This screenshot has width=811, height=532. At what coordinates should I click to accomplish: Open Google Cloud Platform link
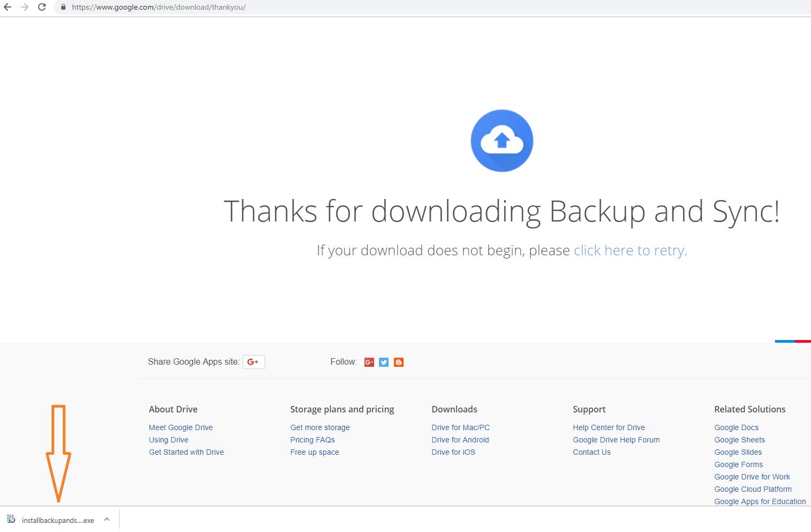[753, 489]
